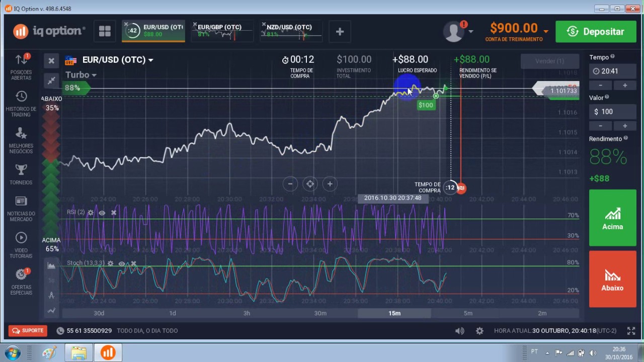Open Windows Start menu orb

click(x=12, y=352)
